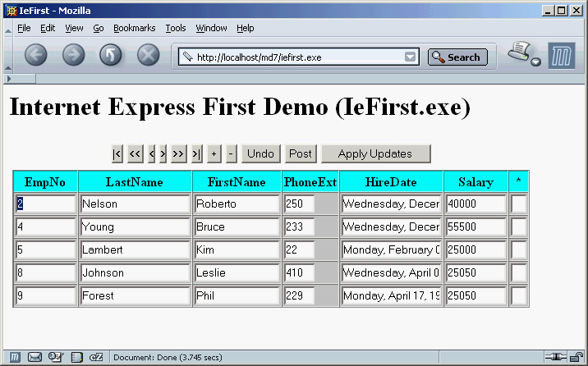Click the Post button
588x366 pixels.
[x=301, y=153]
